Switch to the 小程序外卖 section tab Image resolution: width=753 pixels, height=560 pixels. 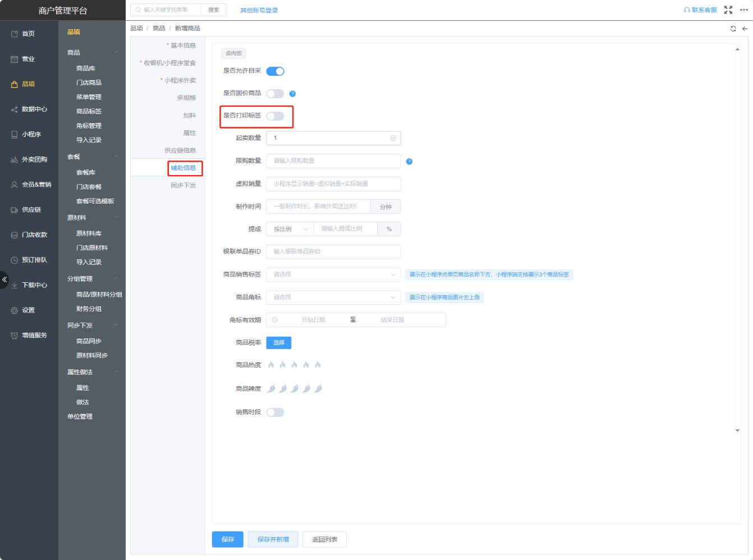(180, 80)
